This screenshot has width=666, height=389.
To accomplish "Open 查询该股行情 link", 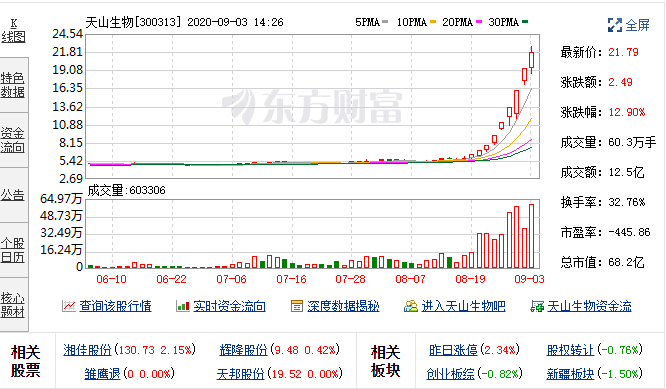I will [x=116, y=306].
